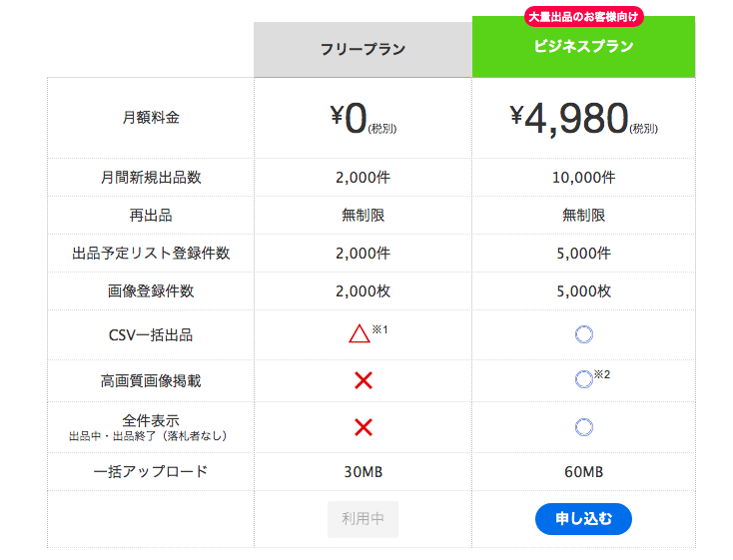
Task: Click the 申し込む button
Action: 583,519
